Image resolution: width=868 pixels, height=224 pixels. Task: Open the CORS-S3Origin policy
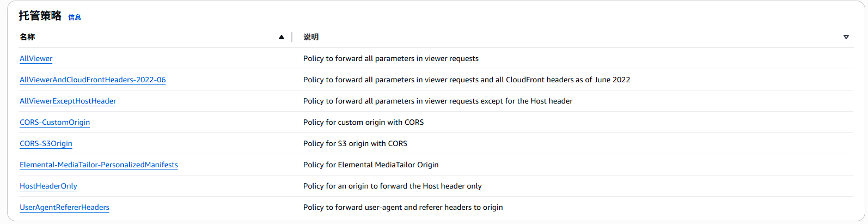[x=46, y=143]
